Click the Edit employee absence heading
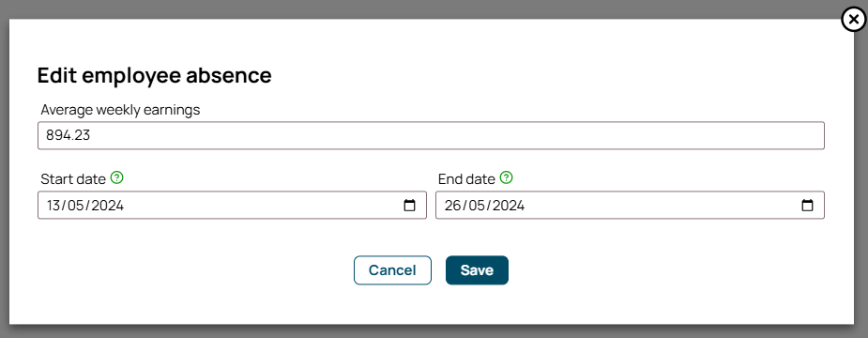The height and width of the screenshot is (338, 868). click(x=155, y=75)
